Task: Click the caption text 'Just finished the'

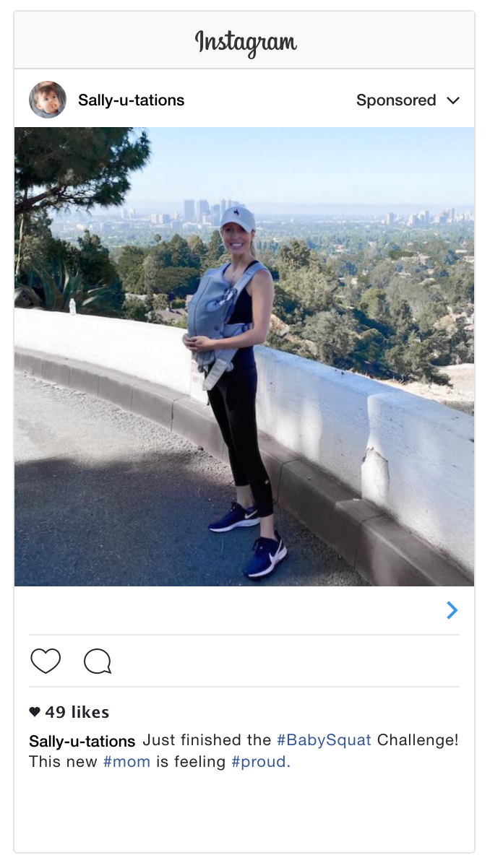Action: [x=207, y=740]
